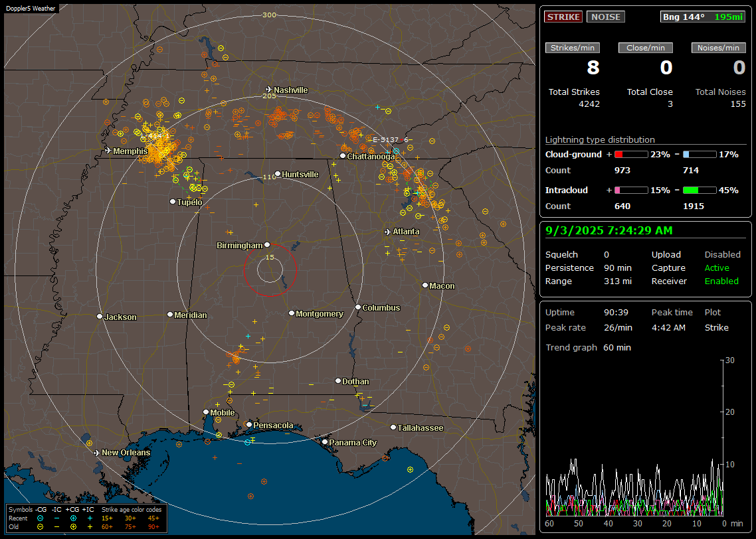756x539 pixels.
Task: Click the Persistence 90 min value
Action: (618, 268)
